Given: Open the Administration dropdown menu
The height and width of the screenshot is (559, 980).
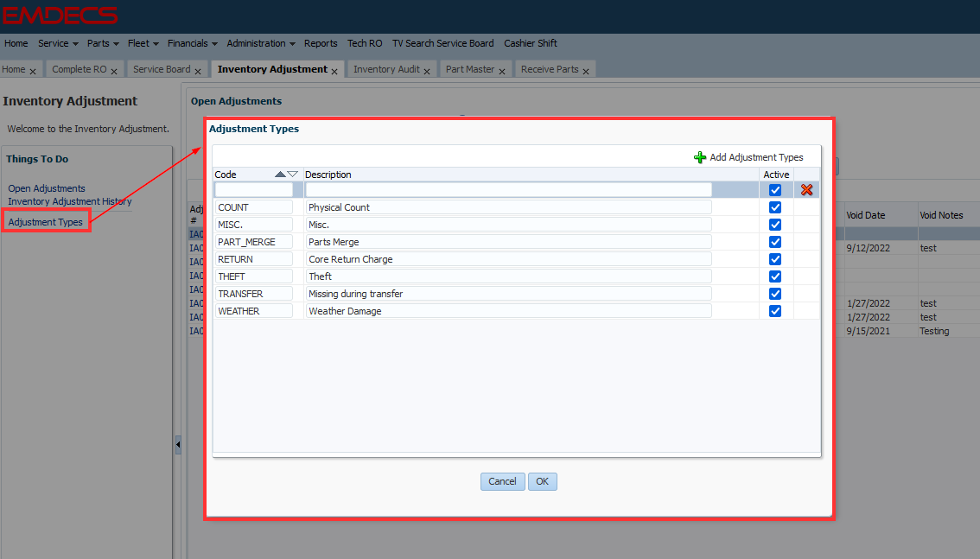Looking at the screenshot, I should (x=261, y=43).
